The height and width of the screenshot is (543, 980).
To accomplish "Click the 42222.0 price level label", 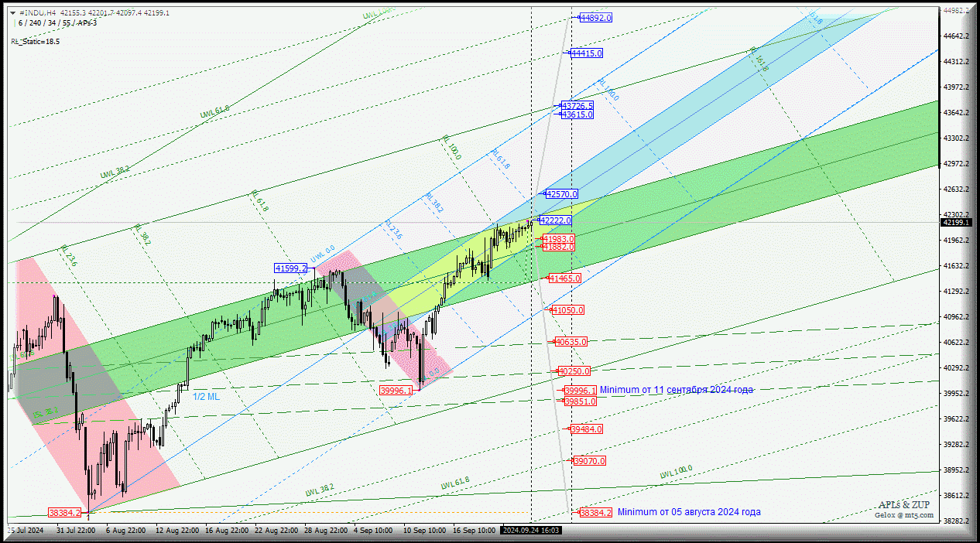I will point(555,220).
